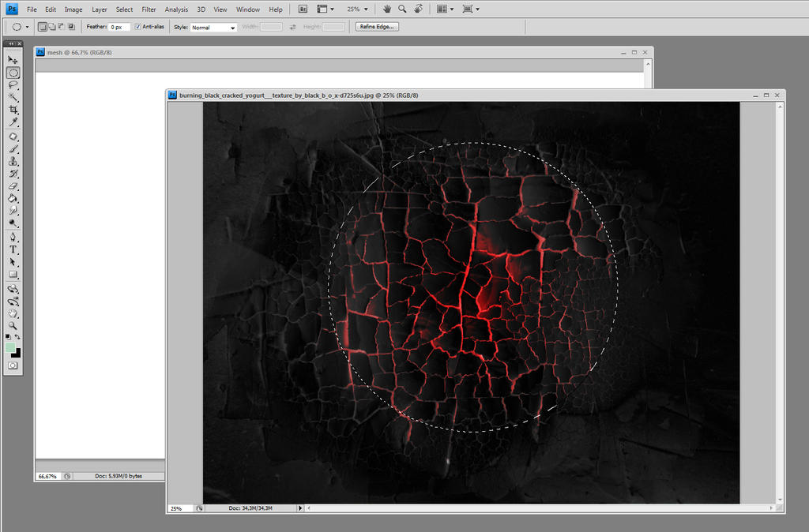Collapse the toolbox with double-arrow

11,44
